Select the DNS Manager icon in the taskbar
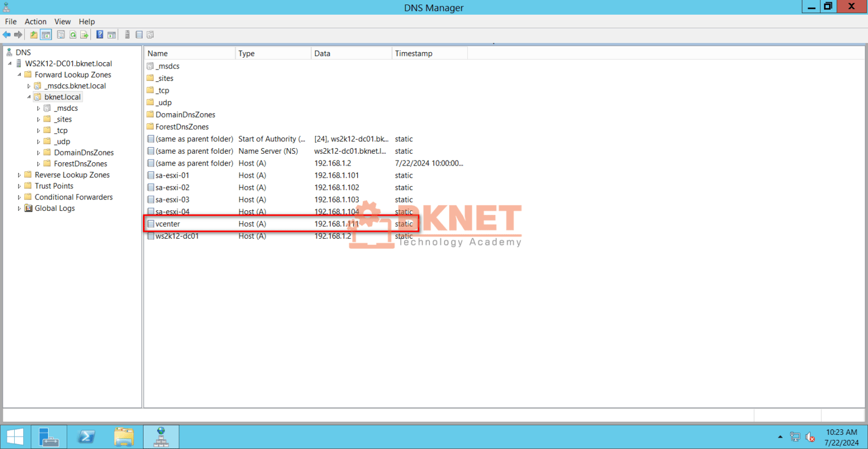The width and height of the screenshot is (868, 449). coord(161,436)
